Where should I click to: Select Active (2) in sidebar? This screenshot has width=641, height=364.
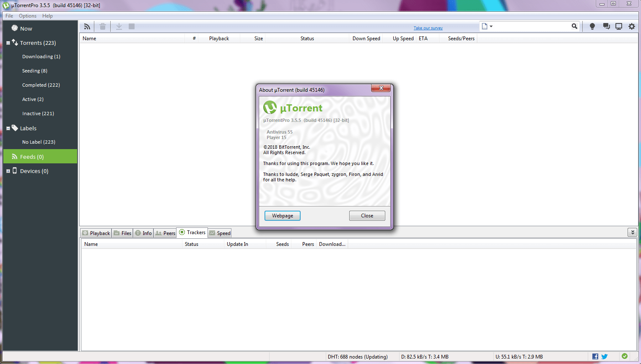(33, 99)
